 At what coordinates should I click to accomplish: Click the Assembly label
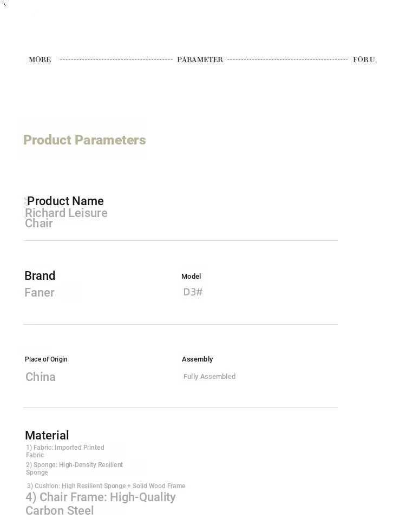pyautogui.click(x=197, y=359)
